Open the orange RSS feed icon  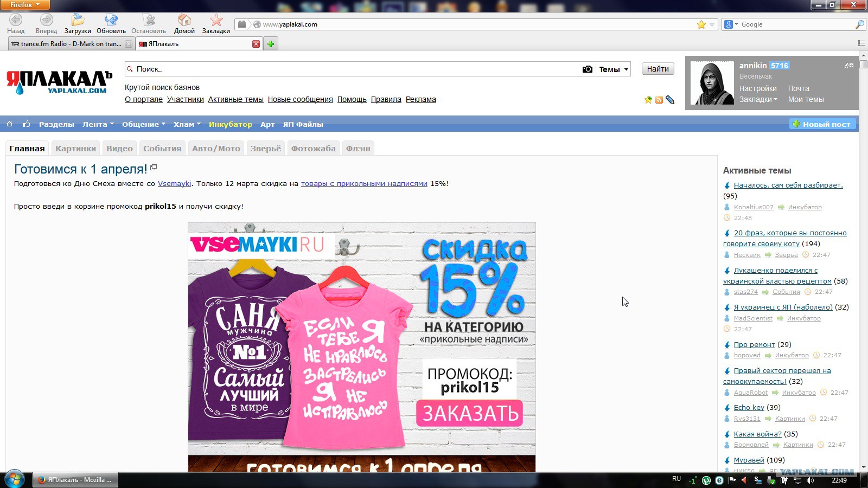coord(659,100)
